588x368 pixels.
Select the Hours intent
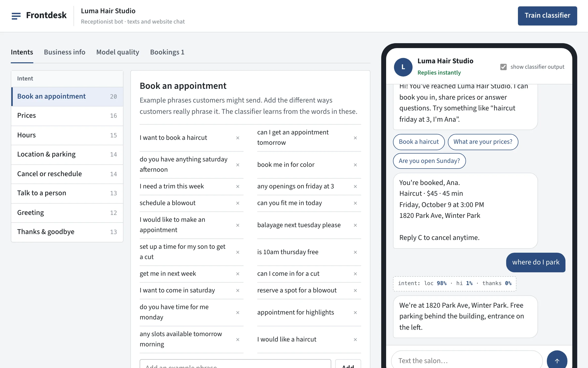67,135
